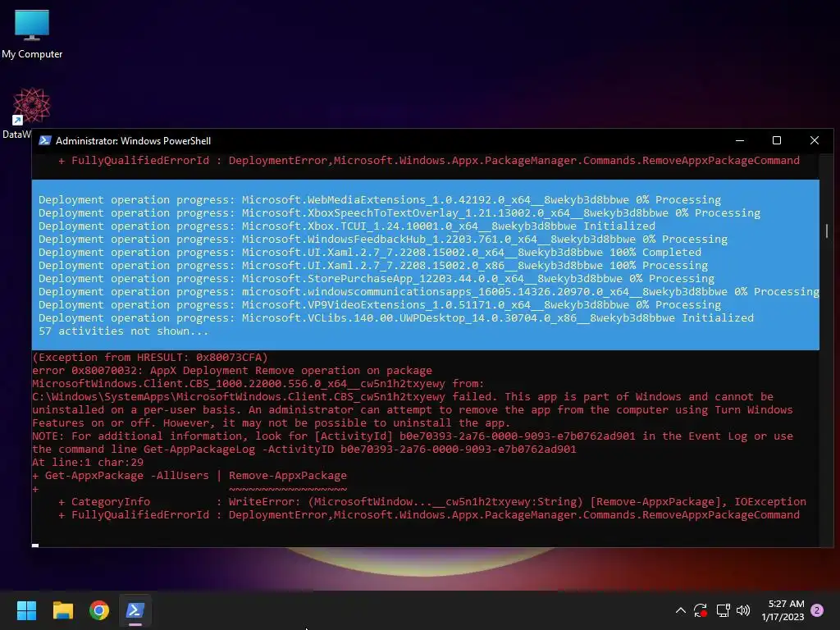Click the WebMediaExtensions progress line
The height and width of the screenshot is (630, 840).
click(x=379, y=200)
